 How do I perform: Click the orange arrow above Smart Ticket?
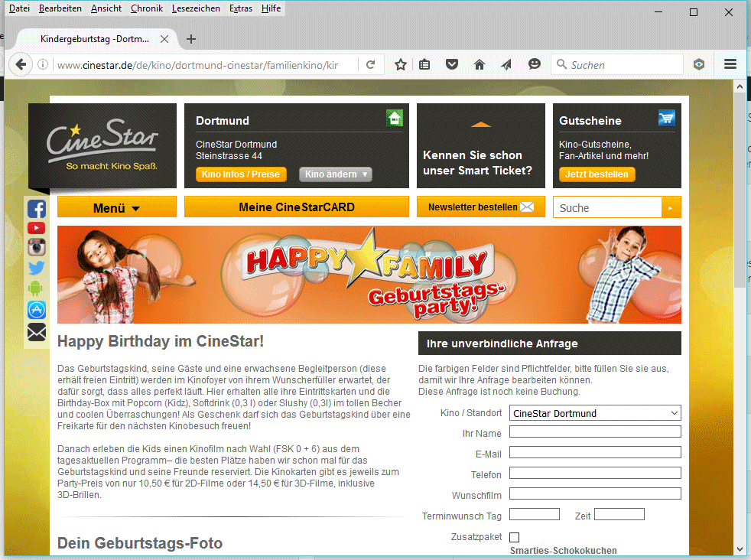pyautogui.click(x=480, y=125)
